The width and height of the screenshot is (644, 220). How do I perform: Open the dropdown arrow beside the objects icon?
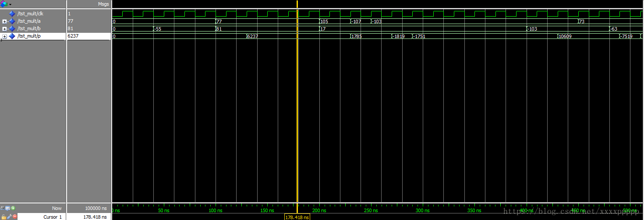[x=10, y=4]
